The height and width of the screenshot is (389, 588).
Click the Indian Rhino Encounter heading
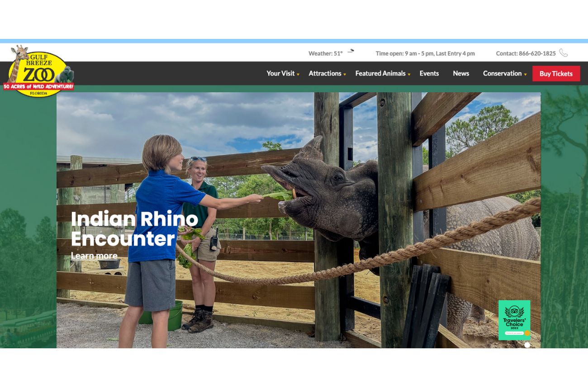pyautogui.click(x=134, y=229)
